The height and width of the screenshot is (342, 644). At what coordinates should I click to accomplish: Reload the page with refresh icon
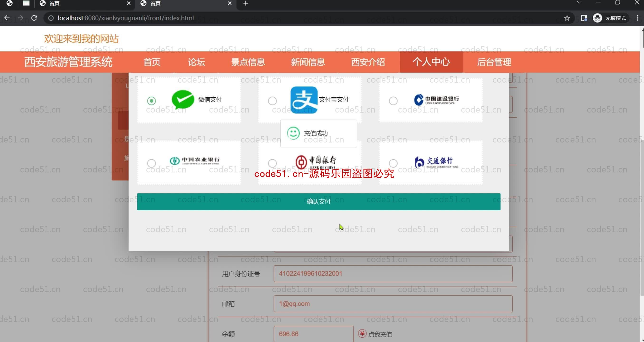coord(34,18)
